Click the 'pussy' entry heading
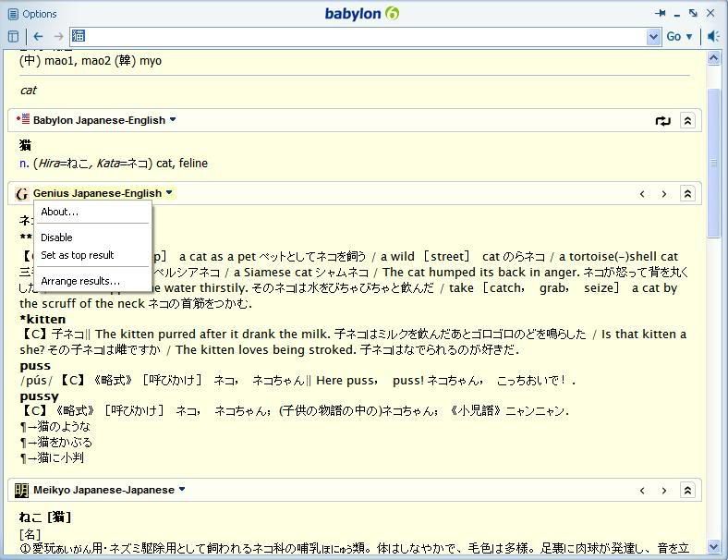Image resolution: width=728 pixels, height=560 pixels. click(40, 396)
